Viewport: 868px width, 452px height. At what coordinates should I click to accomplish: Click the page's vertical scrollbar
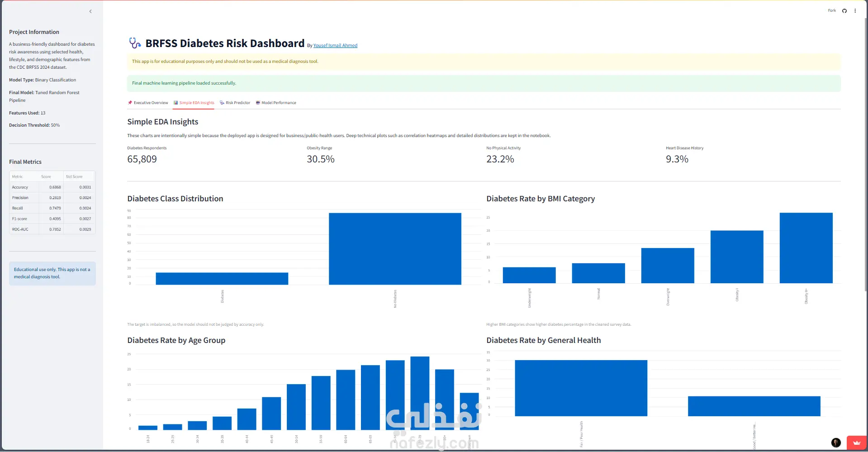click(x=866, y=154)
